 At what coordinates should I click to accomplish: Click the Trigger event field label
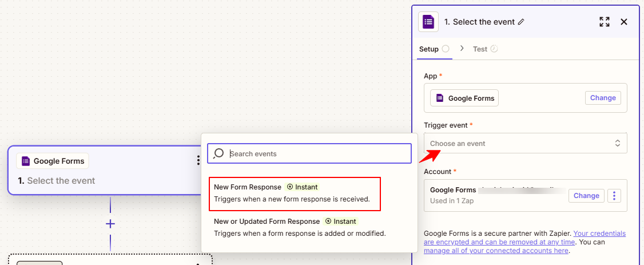446,125
